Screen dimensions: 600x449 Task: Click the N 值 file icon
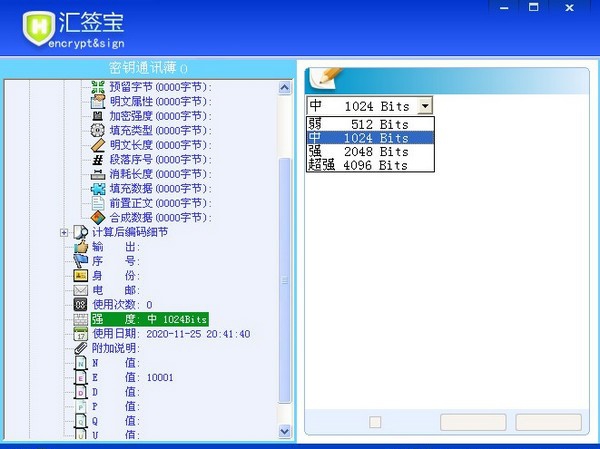[x=80, y=363]
